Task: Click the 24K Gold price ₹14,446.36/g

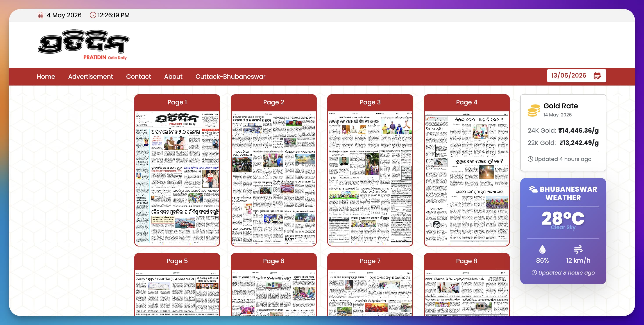Action: [578, 130]
